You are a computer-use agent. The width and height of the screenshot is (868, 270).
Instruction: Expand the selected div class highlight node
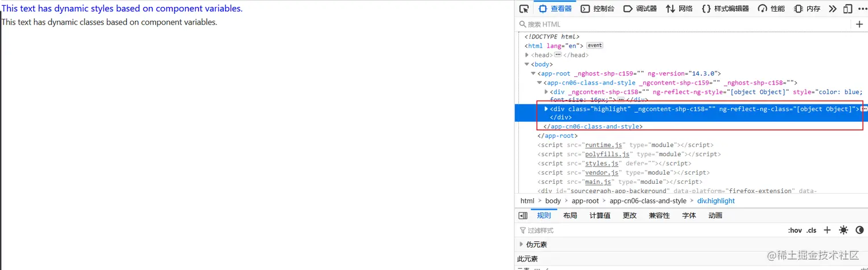(547, 109)
